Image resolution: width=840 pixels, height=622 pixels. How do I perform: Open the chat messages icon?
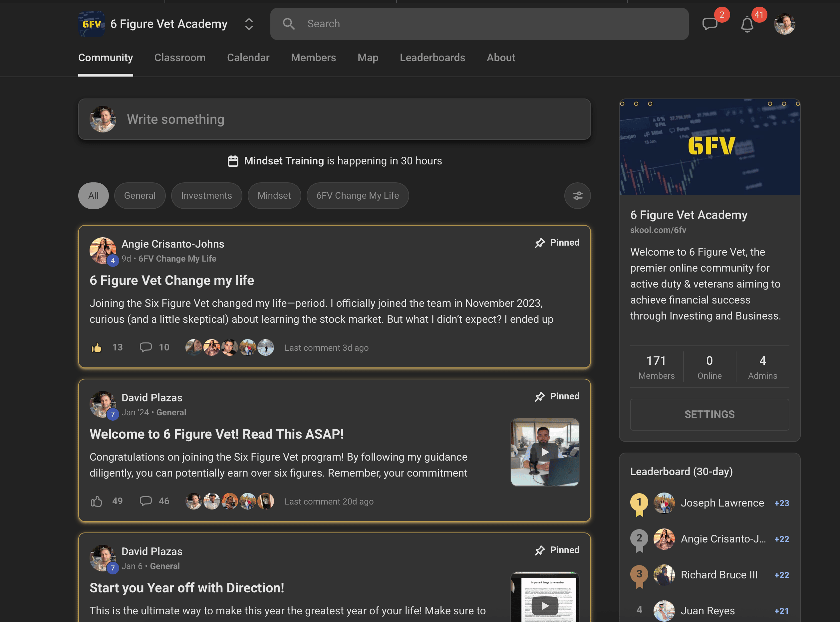coord(710,24)
